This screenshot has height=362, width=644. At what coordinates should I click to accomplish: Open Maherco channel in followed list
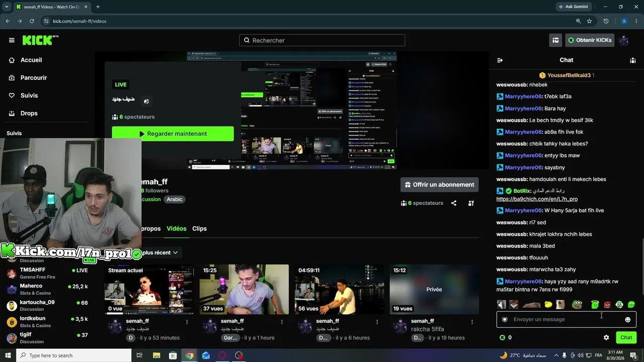tap(47, 289)
